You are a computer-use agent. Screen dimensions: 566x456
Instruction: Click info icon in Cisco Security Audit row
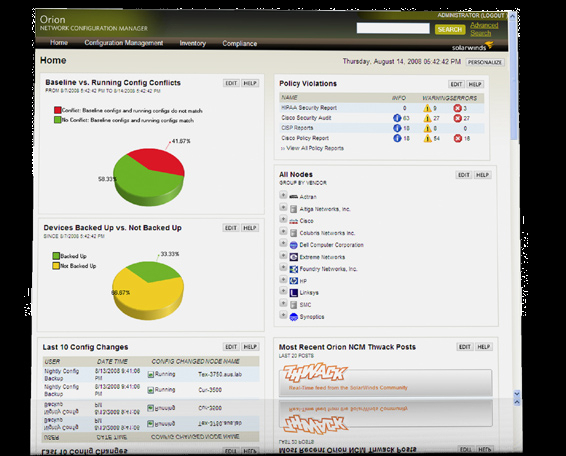[397, 118]
